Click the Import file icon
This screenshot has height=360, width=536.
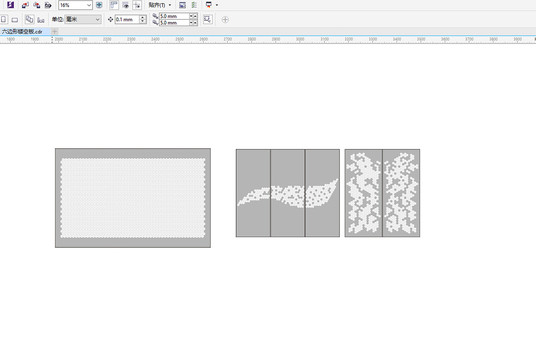point(25,5)
